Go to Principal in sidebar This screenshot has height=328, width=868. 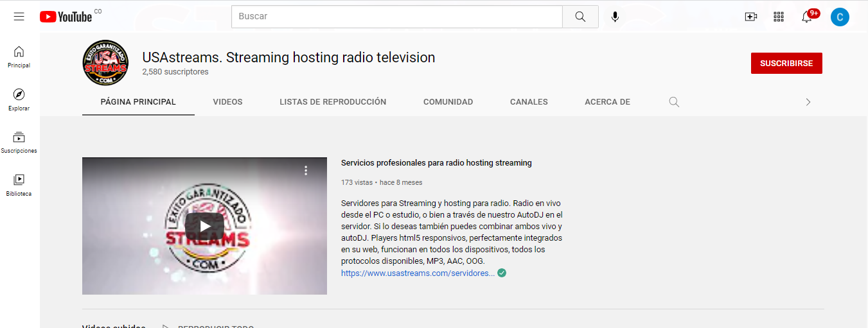point(19,56)
